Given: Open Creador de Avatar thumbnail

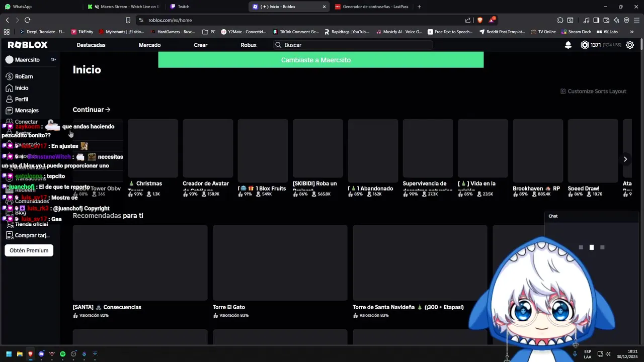Looking at the screenshot, I should pos(208,148).
